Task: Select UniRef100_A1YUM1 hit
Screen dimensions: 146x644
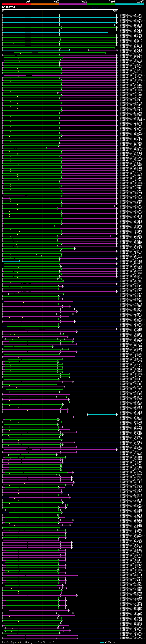Action: pyautogui.click(x=131, y=301)
